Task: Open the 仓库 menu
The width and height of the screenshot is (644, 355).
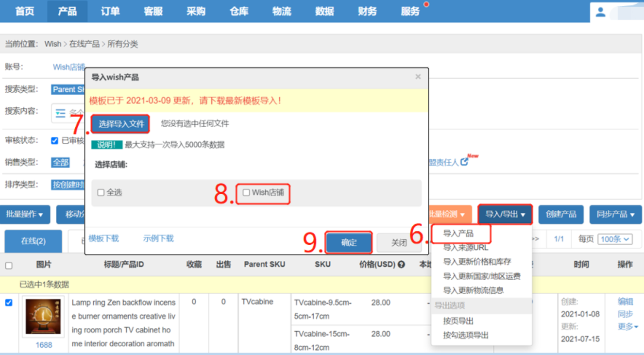Action: pos(239,11)
